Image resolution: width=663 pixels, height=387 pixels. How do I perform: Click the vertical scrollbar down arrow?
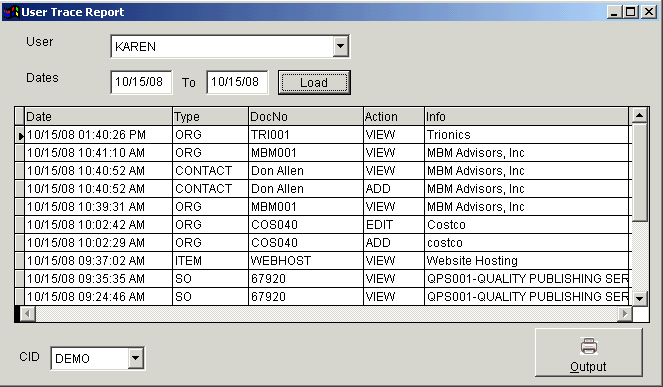[x=639, y=298]
